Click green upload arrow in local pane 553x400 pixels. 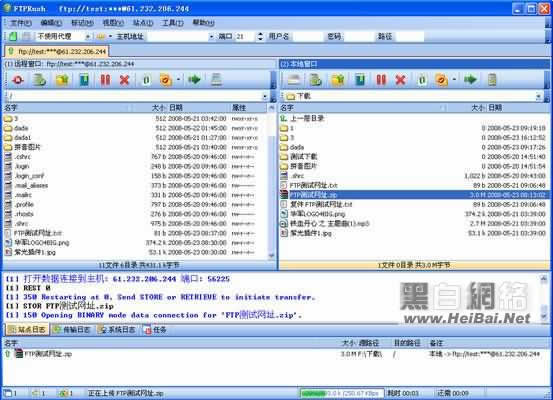tap(470, 80)
